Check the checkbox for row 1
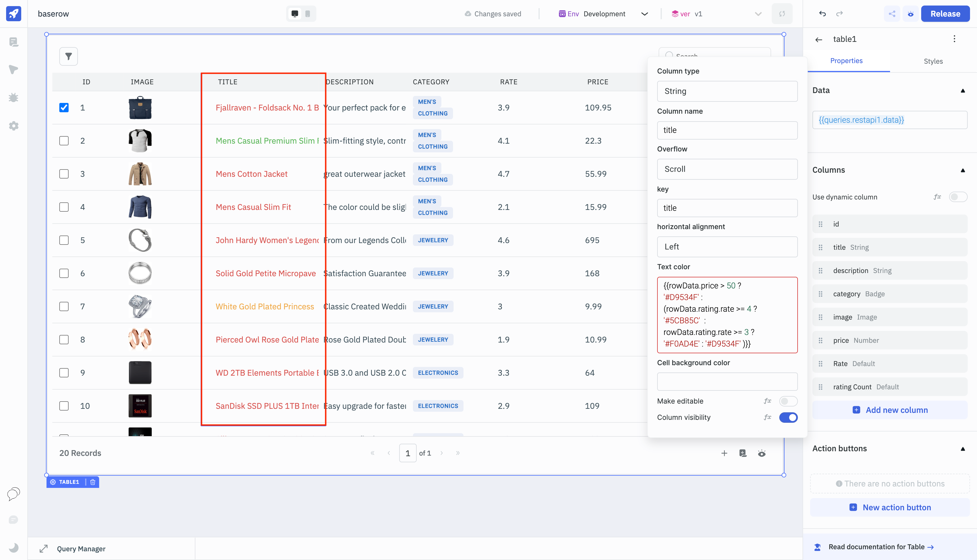 click(x=63, y=107)
